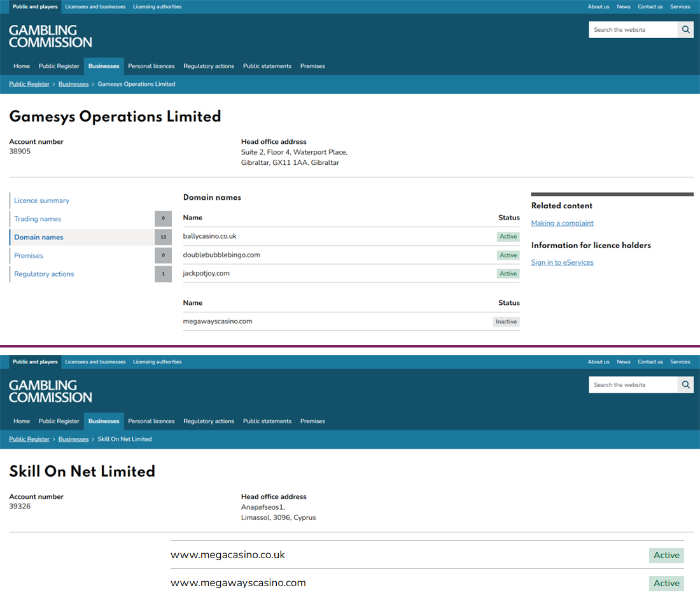Screen dimensions: 700x604
Task: Open Personal licences on Skill On Net page nav
Action: point(151,421)
